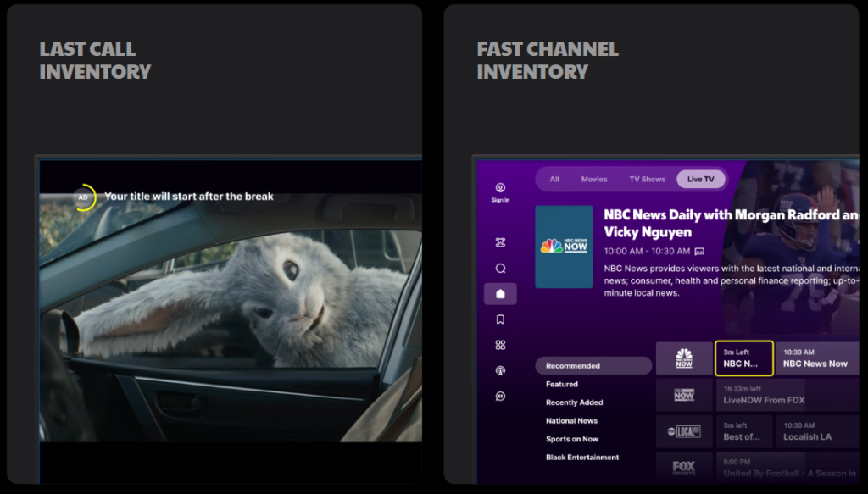Select the highlighted 3m Left NBC program

743,358
